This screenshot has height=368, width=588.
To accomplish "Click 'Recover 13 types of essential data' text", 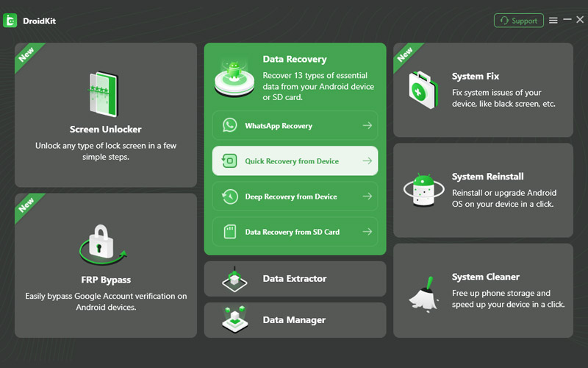I will [x=318, y=86].
